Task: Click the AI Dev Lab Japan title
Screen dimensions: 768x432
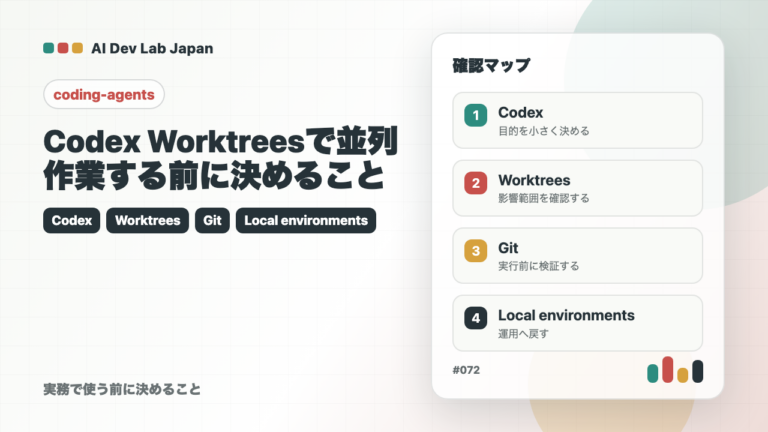Action: pos(152,48)
